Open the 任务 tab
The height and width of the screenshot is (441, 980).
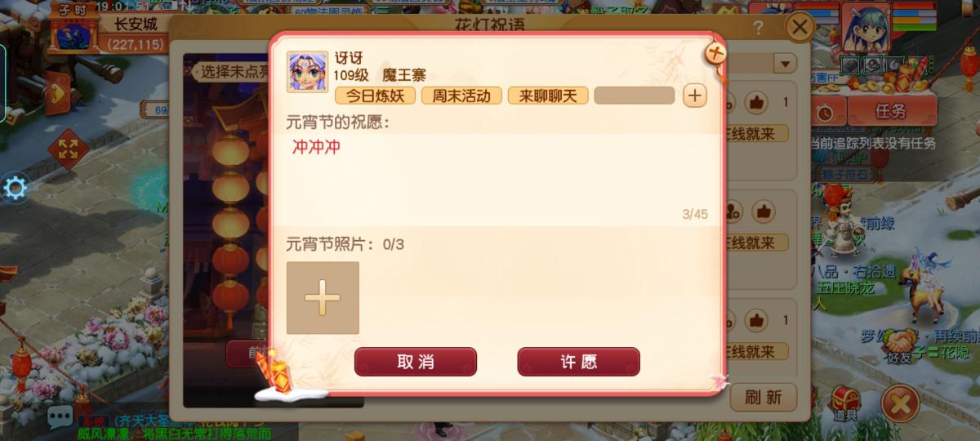click(x=891, y=111)
